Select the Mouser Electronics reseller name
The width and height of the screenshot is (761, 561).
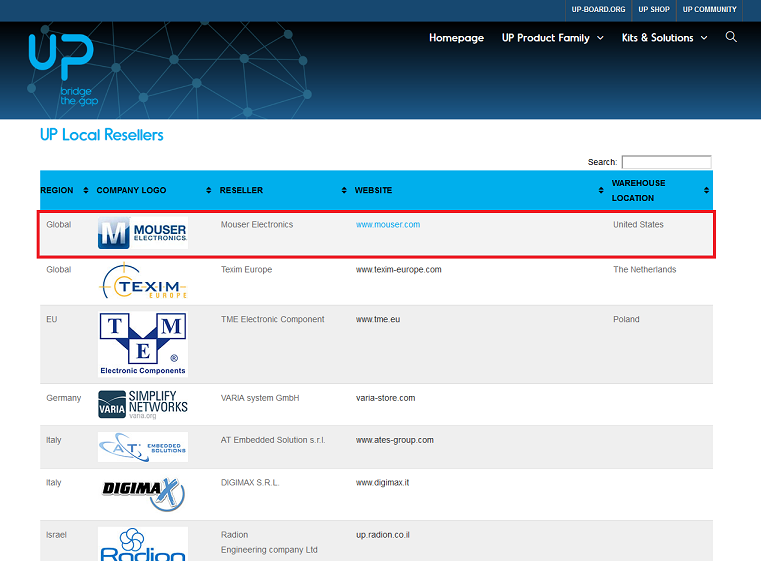pos(257,225)
